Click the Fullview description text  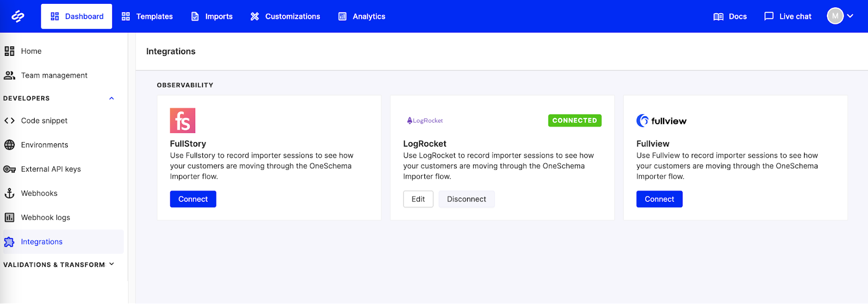click(x=727, y=166)
